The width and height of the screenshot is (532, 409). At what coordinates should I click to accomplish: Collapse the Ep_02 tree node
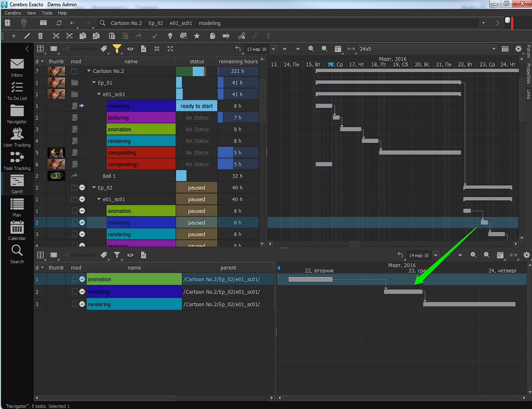(x=94, y=188)
